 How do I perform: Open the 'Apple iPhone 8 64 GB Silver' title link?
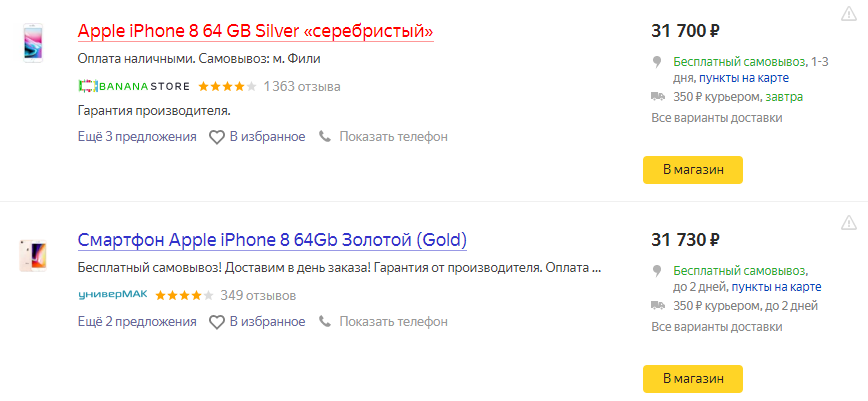tap(255, 31)
